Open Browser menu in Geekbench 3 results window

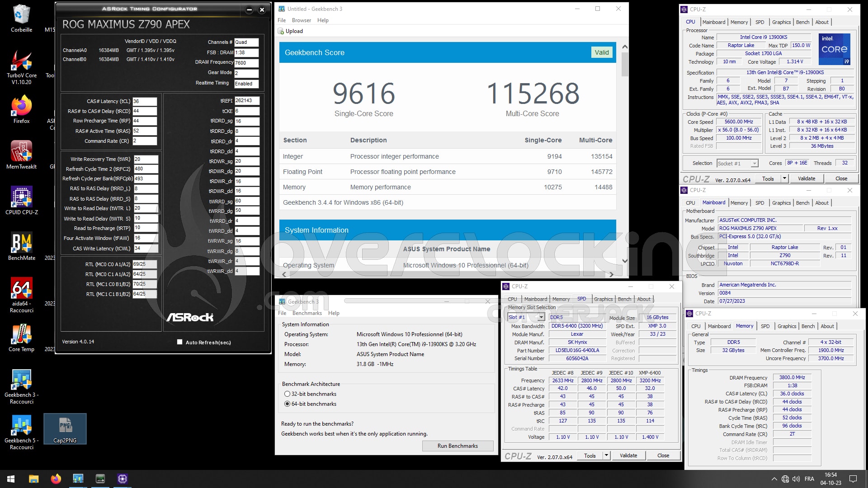click(301, 20)
